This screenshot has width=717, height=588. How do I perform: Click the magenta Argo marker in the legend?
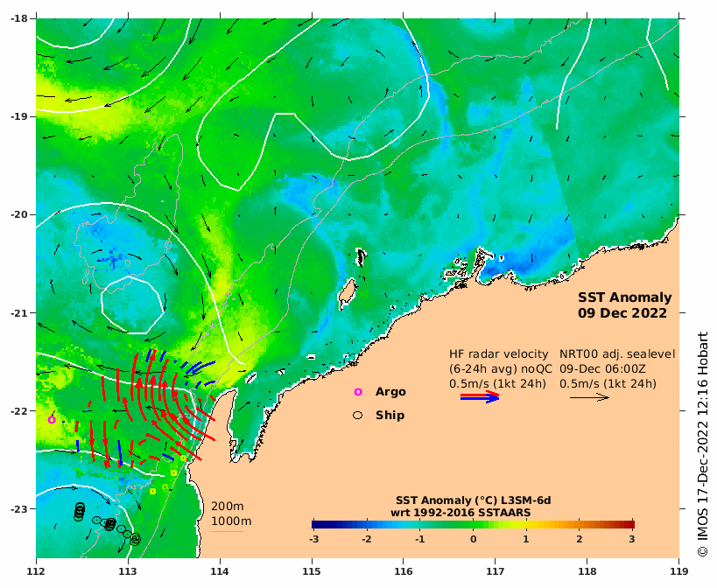click(x=358, y=392)
